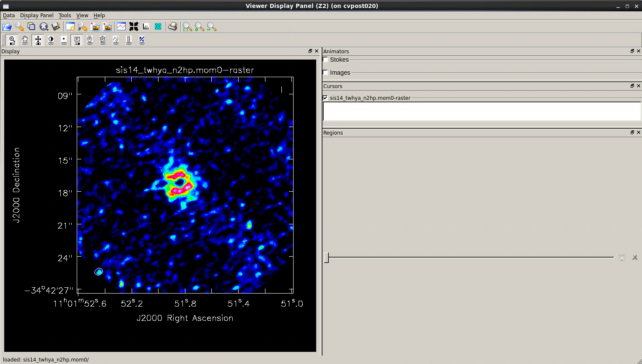The height and width of the screenshot is (364, 642).
Task: Print the display with printer icon
Action: click(172, 27)
